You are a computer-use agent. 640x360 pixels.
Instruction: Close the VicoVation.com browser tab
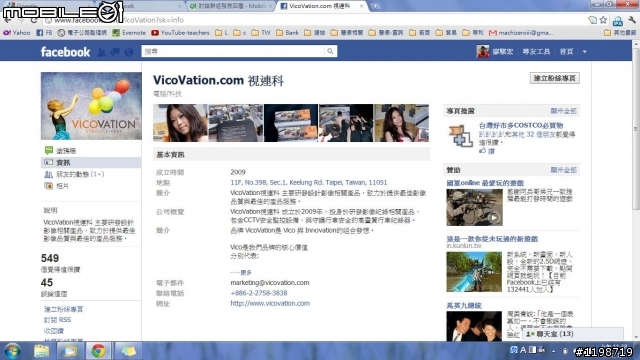[361, 6]
